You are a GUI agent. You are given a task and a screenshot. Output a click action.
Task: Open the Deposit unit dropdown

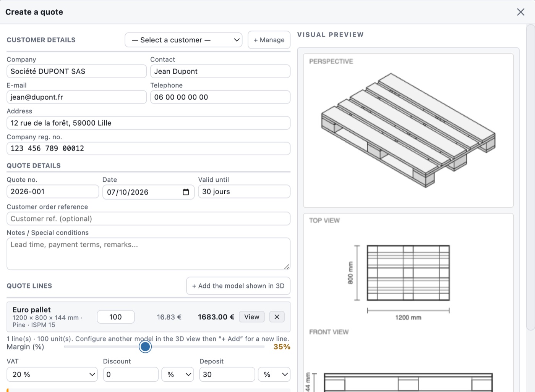pyautogui.click(x=274, y=374)
